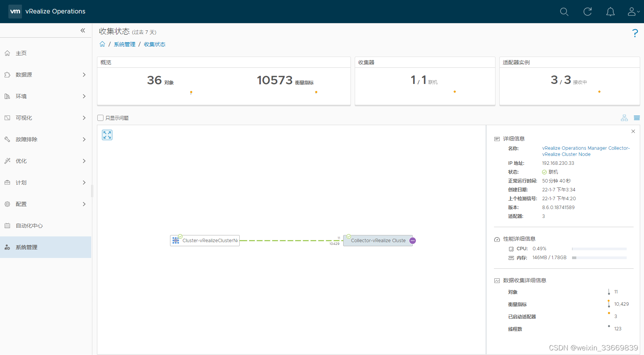Click the vRealize Operations product title

tap(55, 11)
